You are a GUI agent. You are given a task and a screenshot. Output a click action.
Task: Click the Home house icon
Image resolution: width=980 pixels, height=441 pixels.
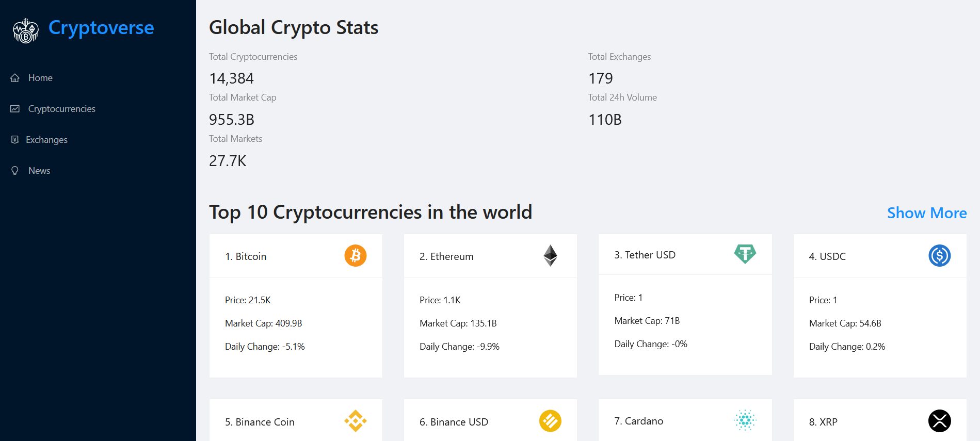(15, 78)
